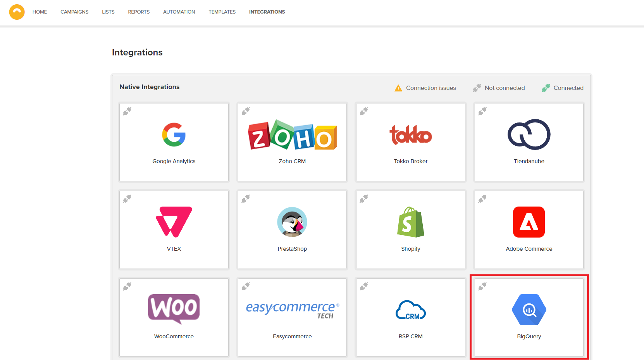Open the Zoho CRM integration label

pos(292,161)
